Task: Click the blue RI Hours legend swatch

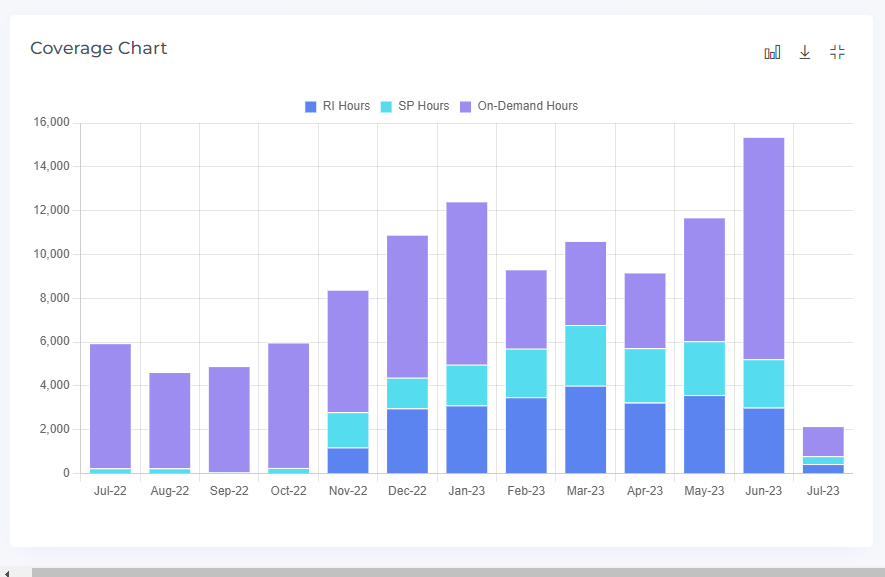Action: 311,106
